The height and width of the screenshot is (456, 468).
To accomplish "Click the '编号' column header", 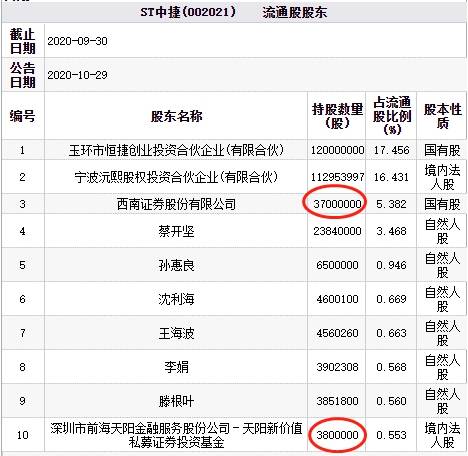I will [x=22, y=116].
